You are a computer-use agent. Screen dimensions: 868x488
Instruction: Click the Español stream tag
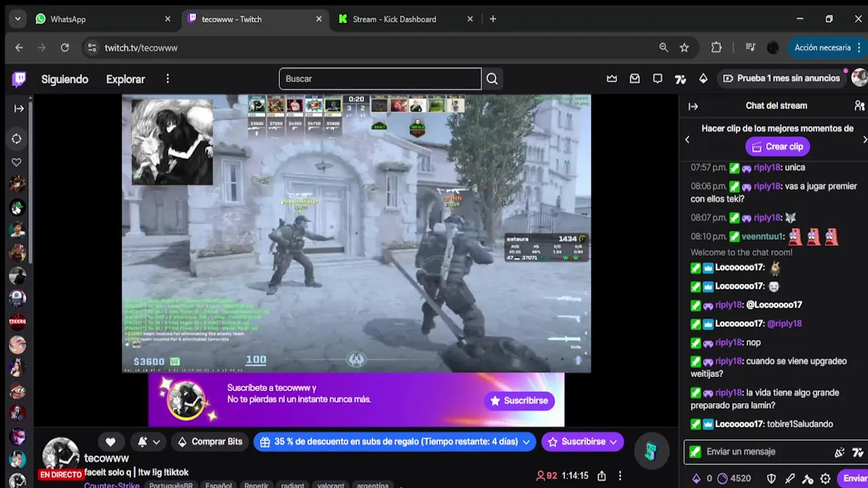[x=218, y=485]
